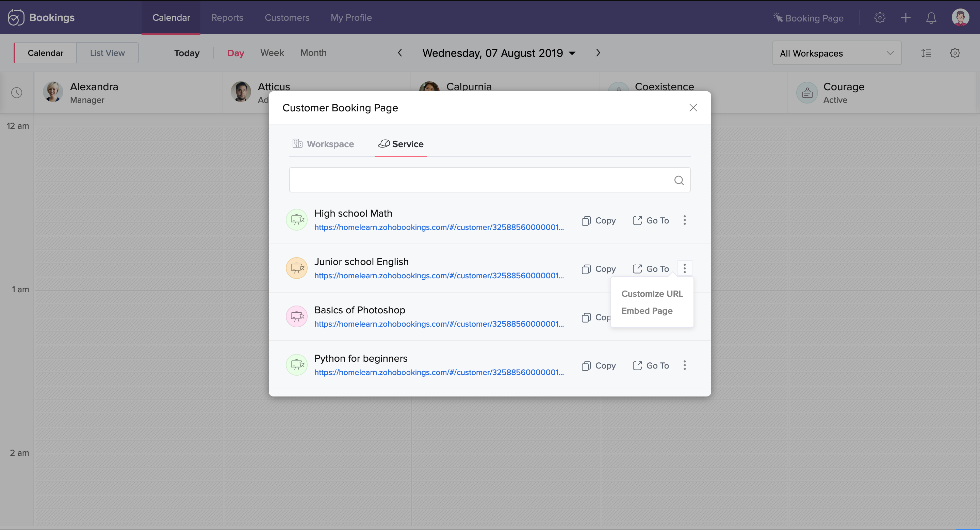Open Go To for Python for beginners
Screen dimensions: 980x530
pyautogui.click(x=651, y=365)
